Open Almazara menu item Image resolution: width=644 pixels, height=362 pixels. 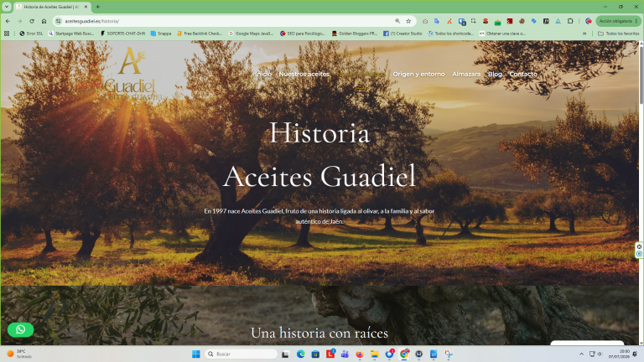466,74
